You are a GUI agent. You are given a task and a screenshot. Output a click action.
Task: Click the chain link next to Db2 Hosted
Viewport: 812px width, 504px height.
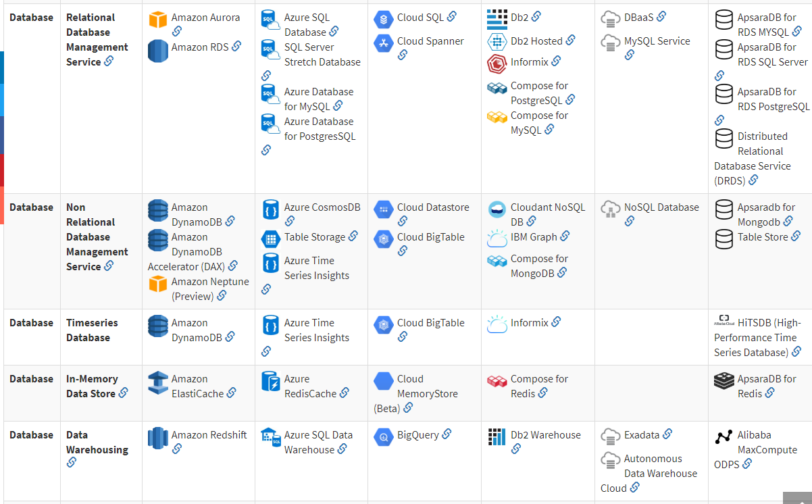[x=571, y=41]
